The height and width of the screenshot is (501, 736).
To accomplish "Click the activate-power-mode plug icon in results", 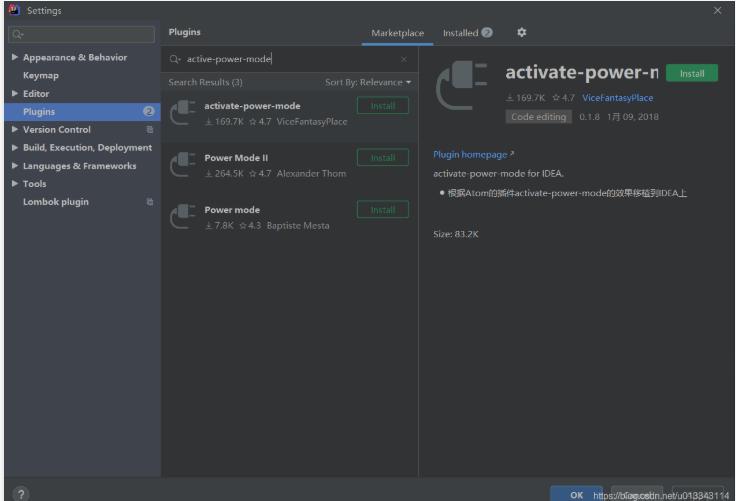I will [183, 113].
